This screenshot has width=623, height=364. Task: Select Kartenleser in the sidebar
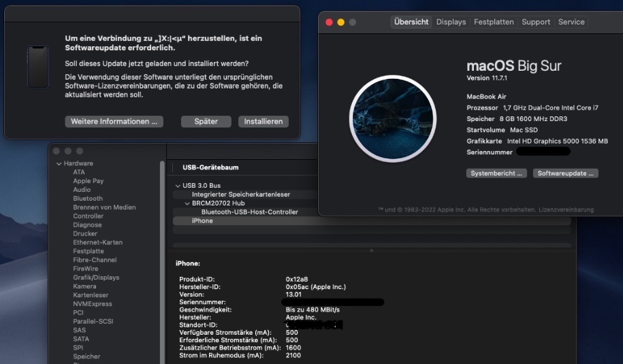coord(91,295)
